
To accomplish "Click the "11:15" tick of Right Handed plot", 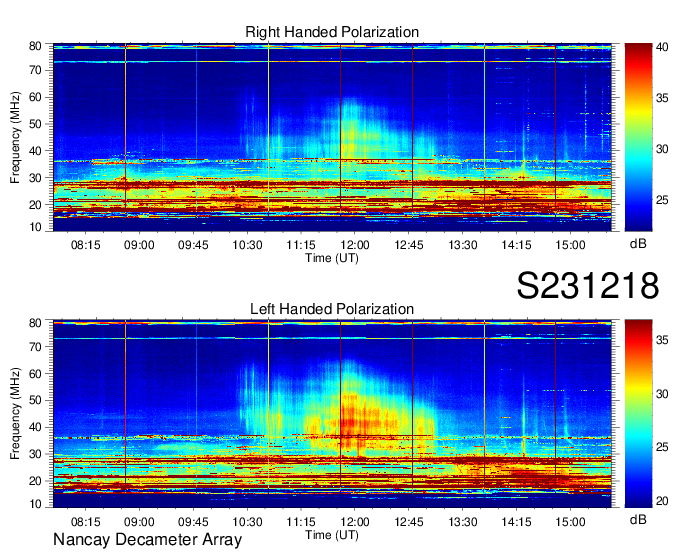I will (x=301, y=245).
